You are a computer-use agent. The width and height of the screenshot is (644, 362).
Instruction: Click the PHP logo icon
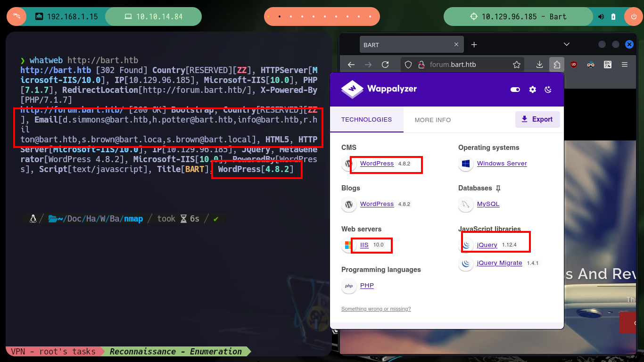(349, 286)
